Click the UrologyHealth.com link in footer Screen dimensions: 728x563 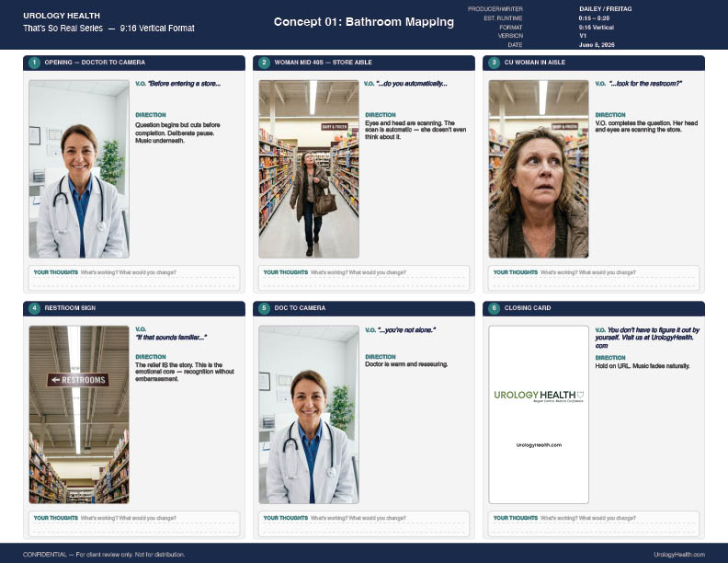coord(679,555)
